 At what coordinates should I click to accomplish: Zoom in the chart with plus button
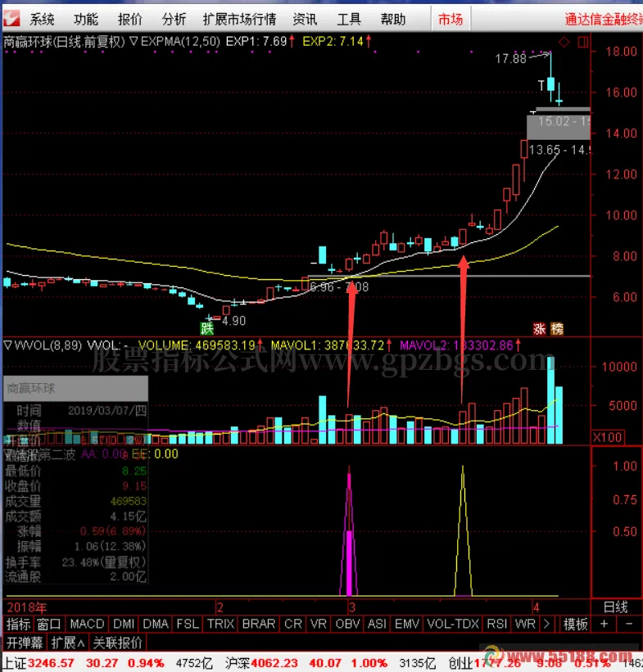point(605,624)
